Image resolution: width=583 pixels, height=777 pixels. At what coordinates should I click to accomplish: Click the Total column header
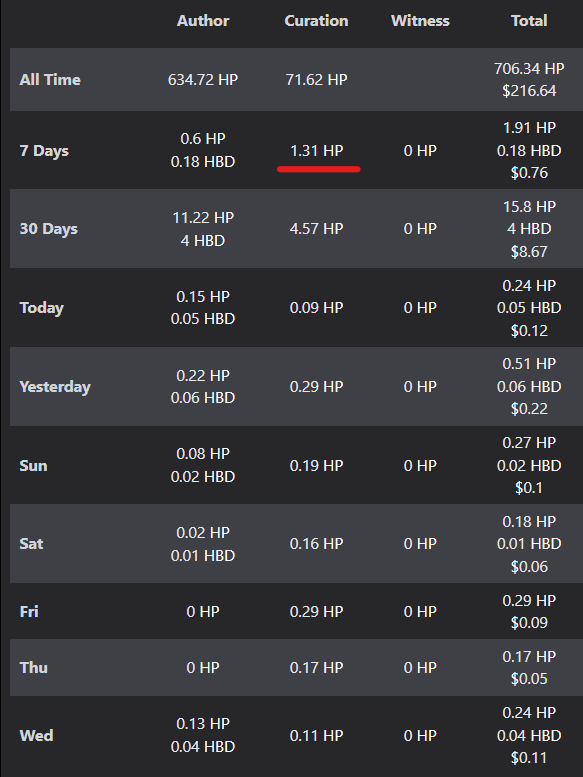point(529,21)
